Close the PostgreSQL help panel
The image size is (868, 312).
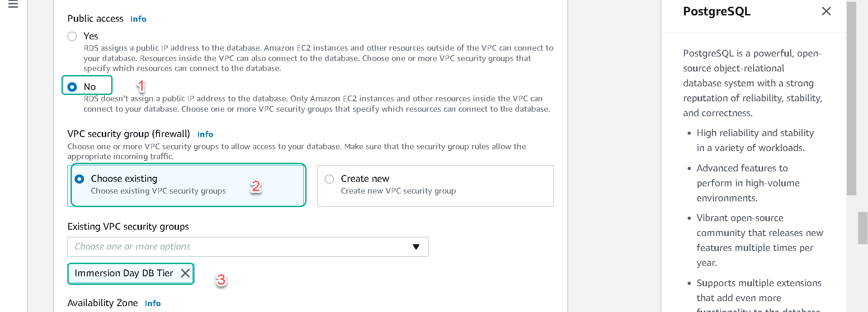pos(826,11)
